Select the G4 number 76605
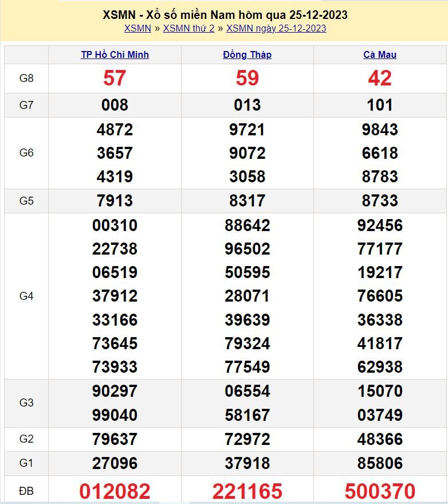448x504 pixels. point(380,296)
